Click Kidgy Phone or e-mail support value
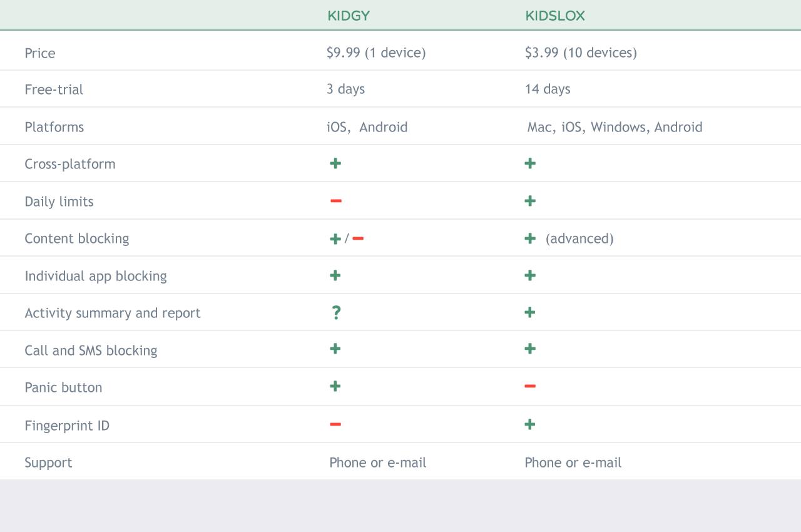The width and height of the screenshot is (801, 532). point(378,463)
